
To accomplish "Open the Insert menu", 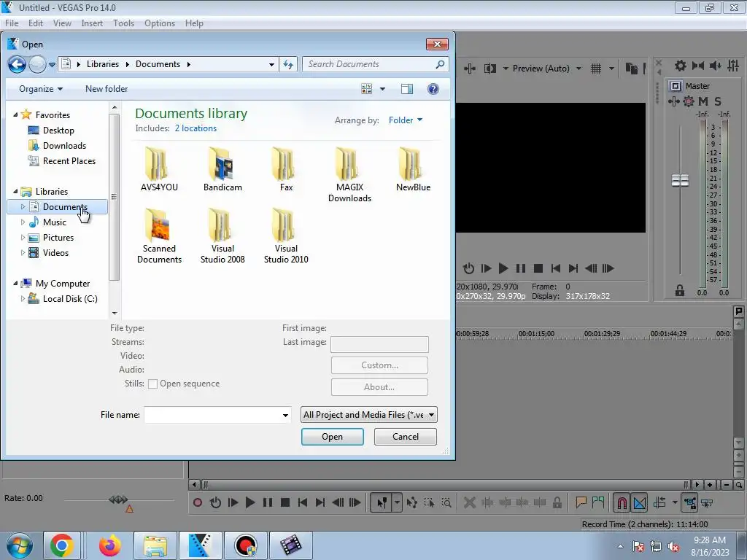I will point(92,23).
